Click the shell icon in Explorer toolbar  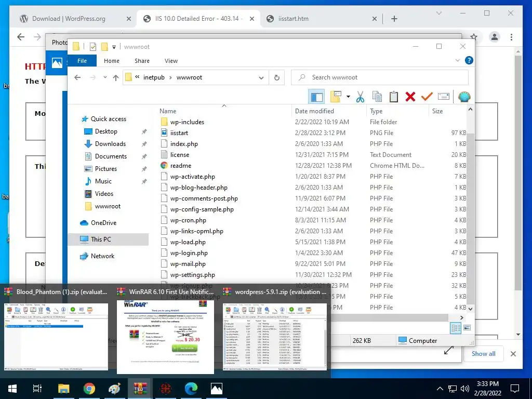tap(464, 97)
